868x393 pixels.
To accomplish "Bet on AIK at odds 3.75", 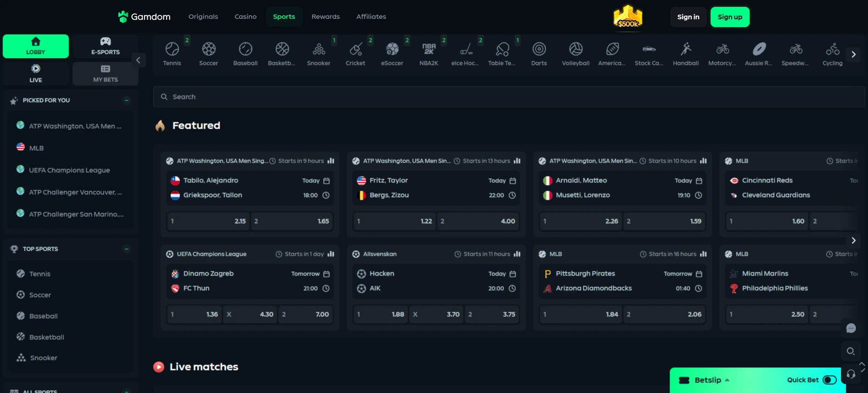I will pos(492,314).
